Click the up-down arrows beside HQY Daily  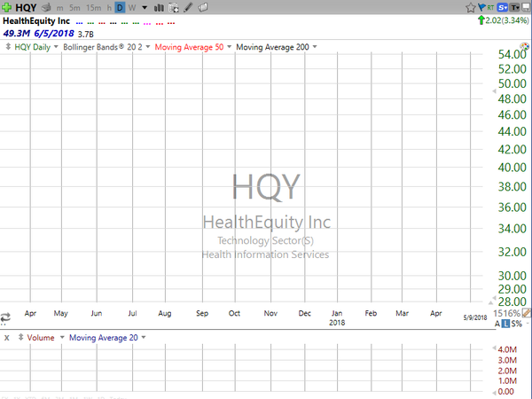8,46
